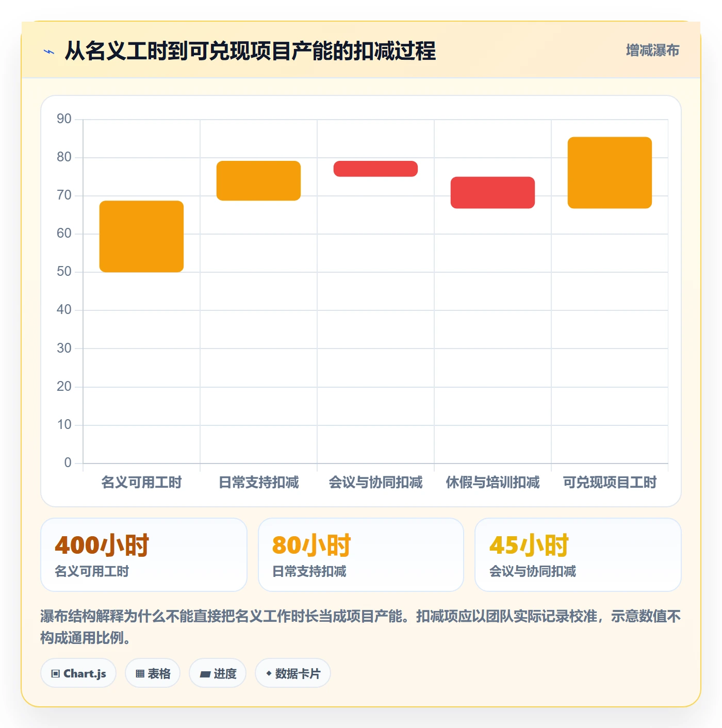Click the y-axis value 50
722x728 pixels.
click(x=64, y=272)
